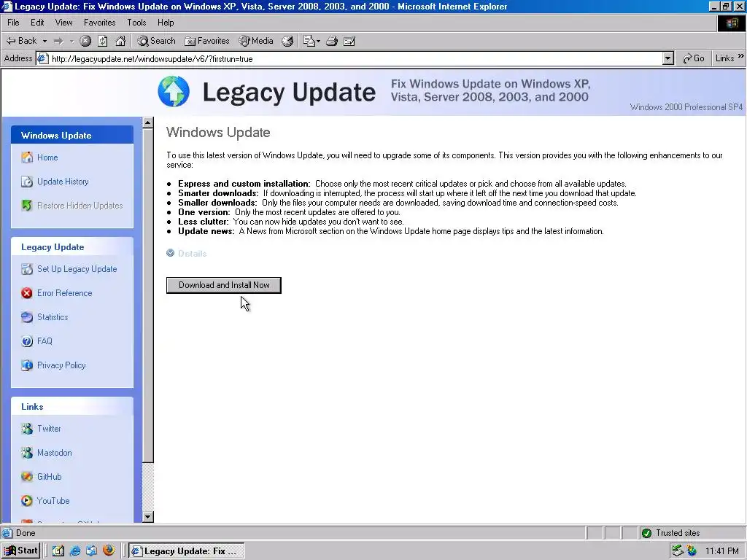Open the Privacy Policy link
Viewport: 747px width, 560px height.
(x=61, y=365)
